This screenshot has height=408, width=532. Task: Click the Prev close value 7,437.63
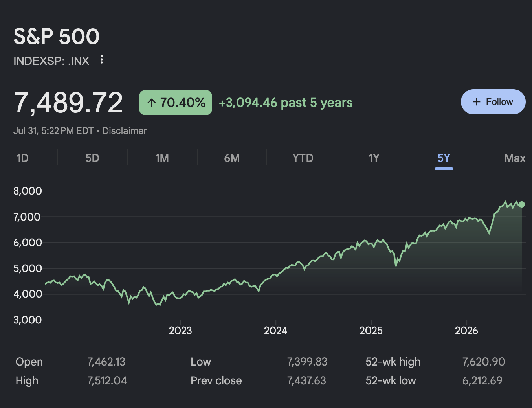tap(306, 380)
